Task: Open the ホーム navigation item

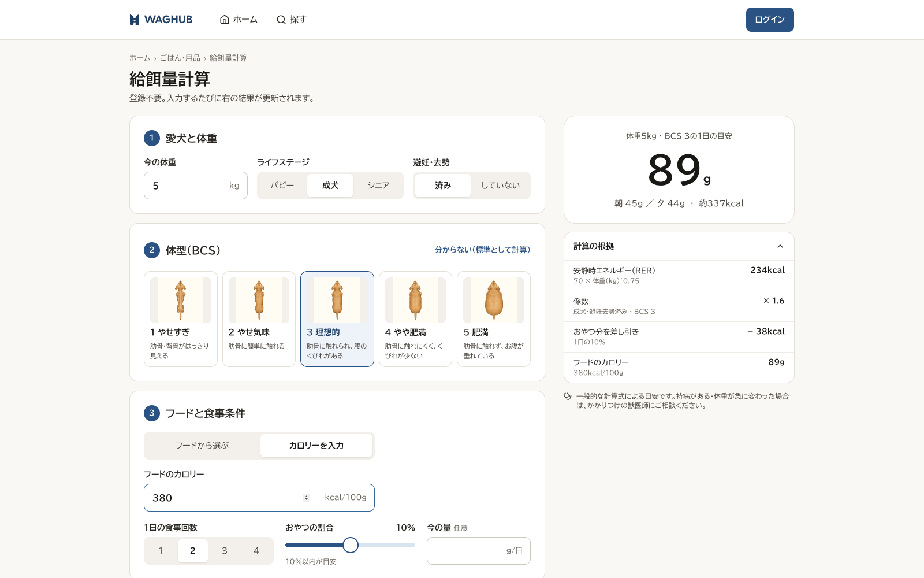Action: (239, 20)
